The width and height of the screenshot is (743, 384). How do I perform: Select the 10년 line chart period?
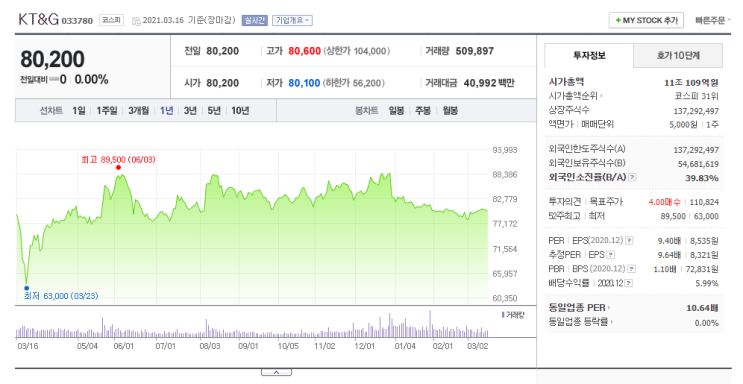pyautogui.click(x=240, y=110)
